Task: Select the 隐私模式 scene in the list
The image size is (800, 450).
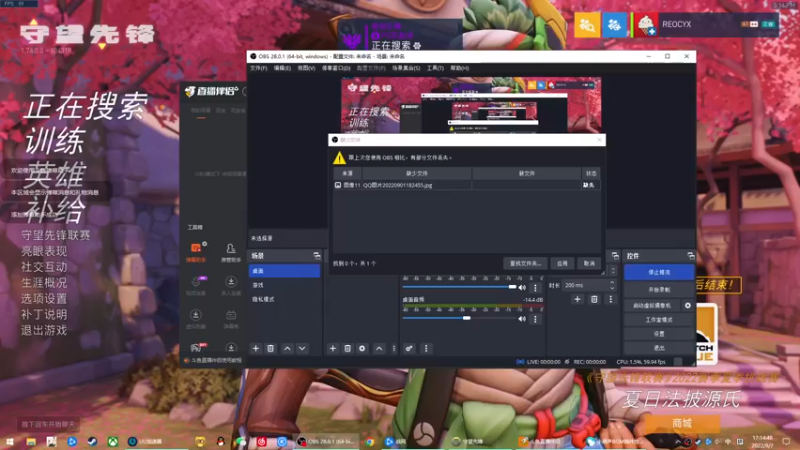Action: click(x=284, y=299)
